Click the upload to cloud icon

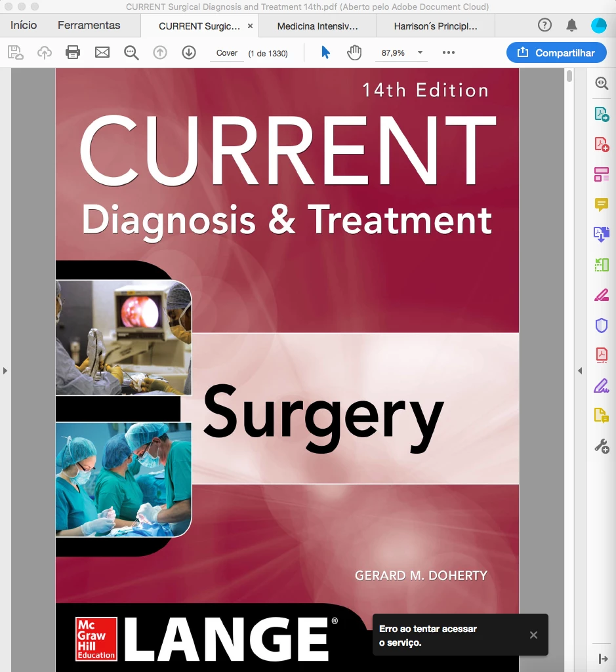pos(45,52)
